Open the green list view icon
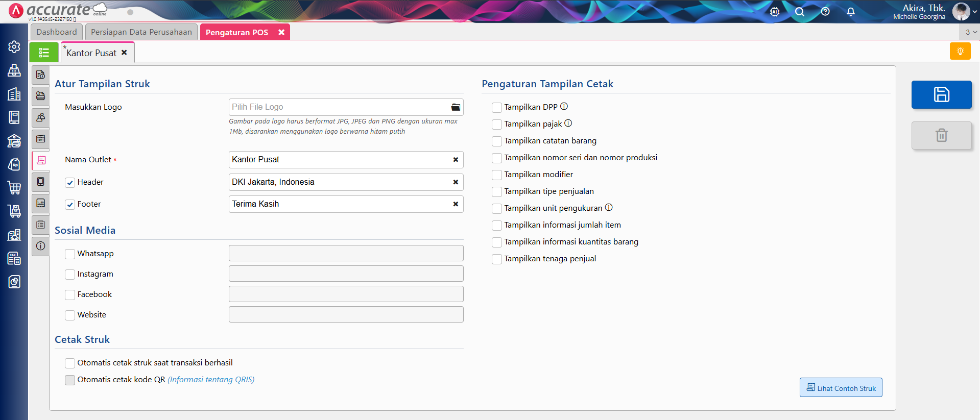The width and height of the screenshot is (980, 420). pos(44,53)
